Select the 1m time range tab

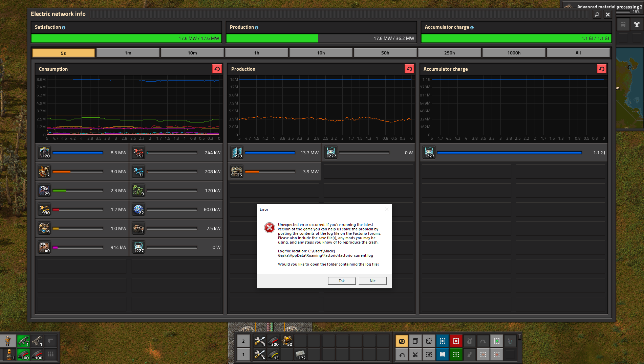[128, 53]
